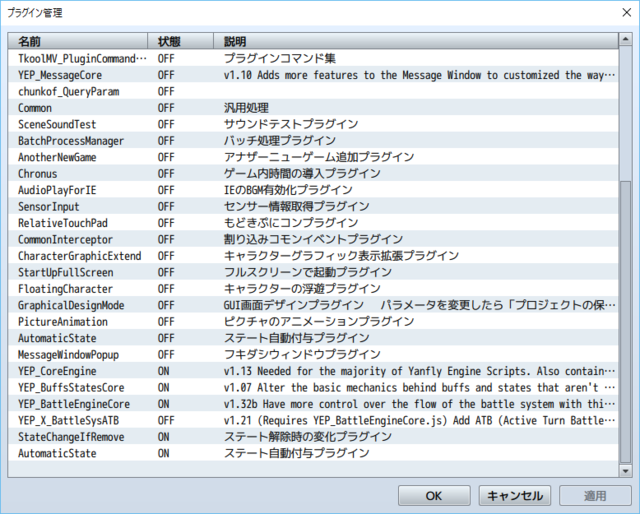
Task: Select the chunkof_QueryParam plugin
Action: (69, 91)
